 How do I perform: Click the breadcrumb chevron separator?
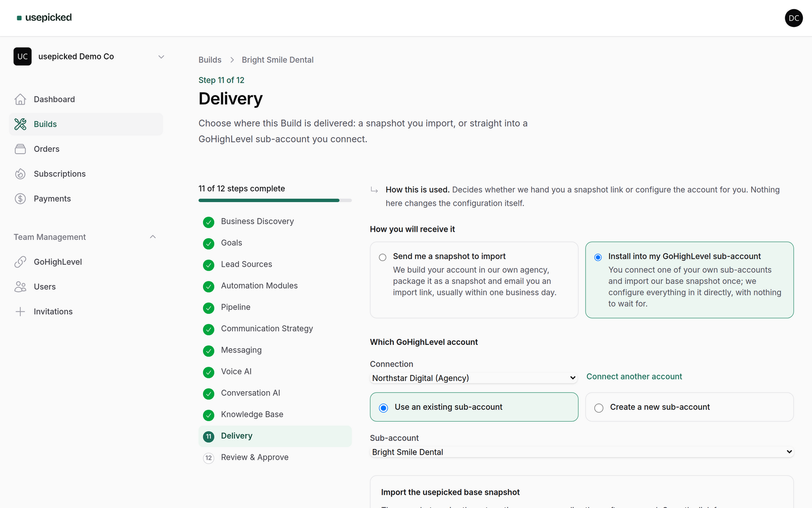[232, 60]
